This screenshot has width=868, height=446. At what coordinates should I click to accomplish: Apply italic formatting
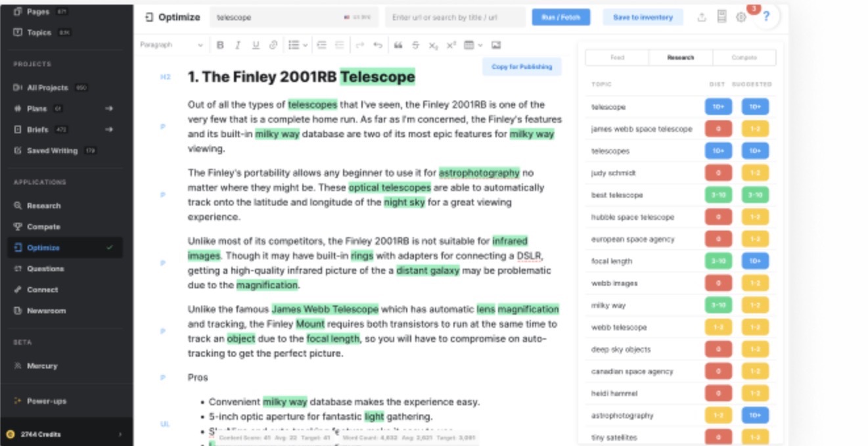click(238, 45)
